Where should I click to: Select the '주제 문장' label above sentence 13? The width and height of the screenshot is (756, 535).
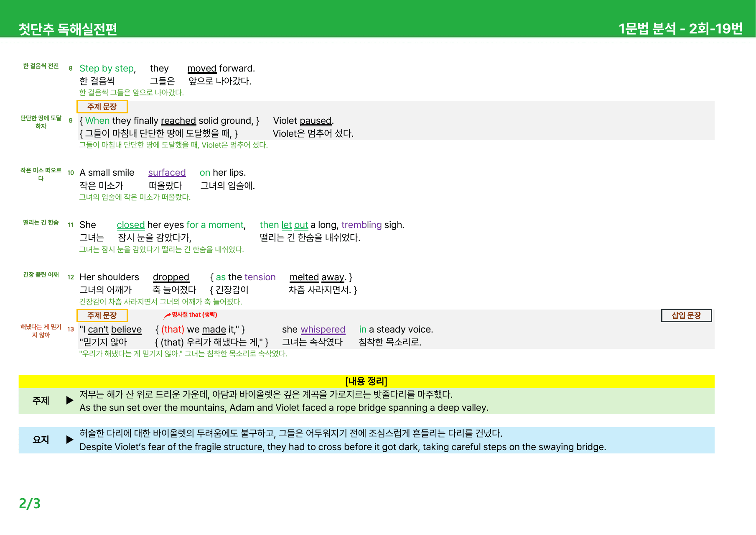coord(102,315)
